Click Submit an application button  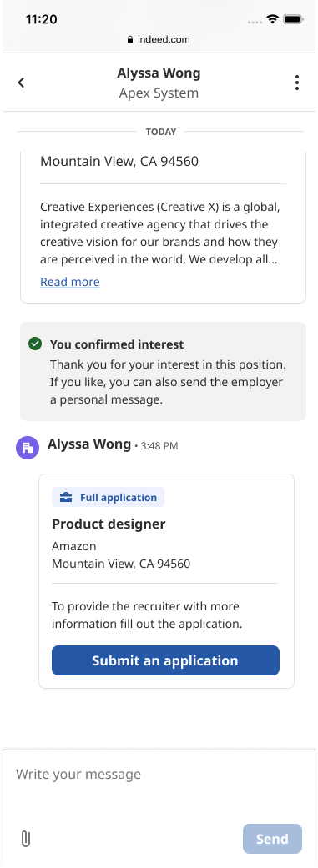pos(165,660)
